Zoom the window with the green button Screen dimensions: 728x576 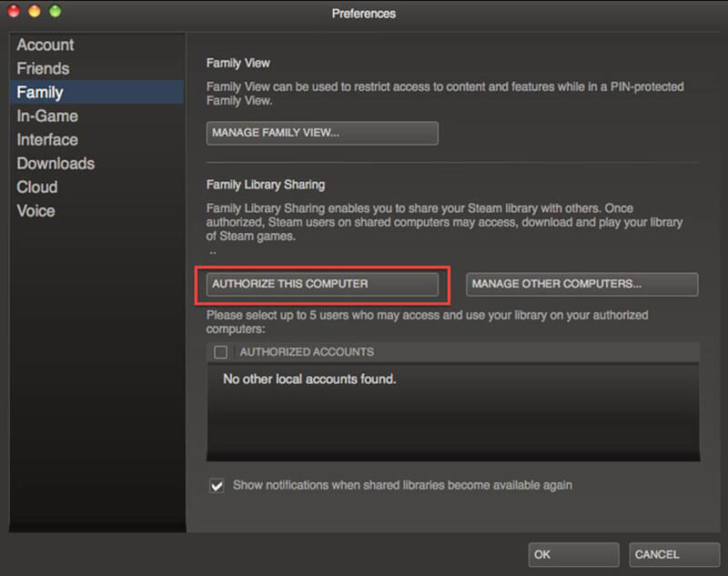pos(55,11)
